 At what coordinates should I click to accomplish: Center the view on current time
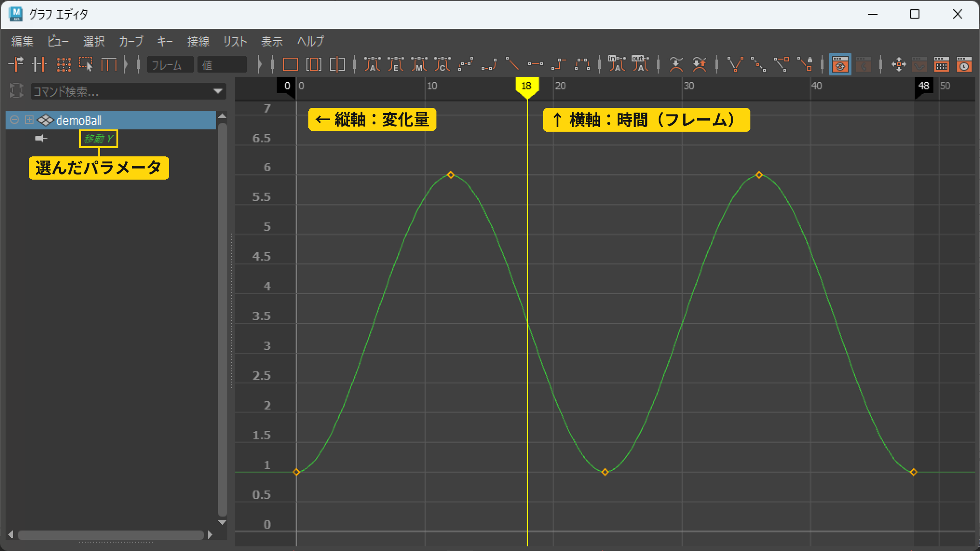point(337,64)
